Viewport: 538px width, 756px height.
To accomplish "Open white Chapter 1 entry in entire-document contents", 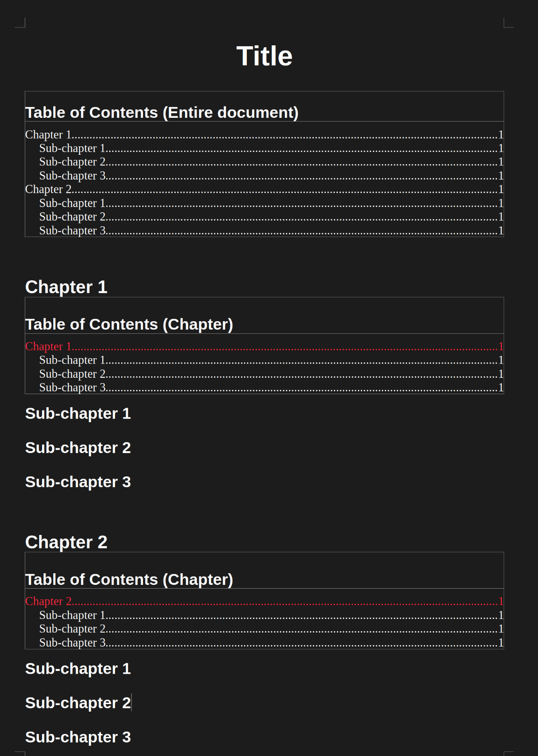I will (x=48, y=135).
